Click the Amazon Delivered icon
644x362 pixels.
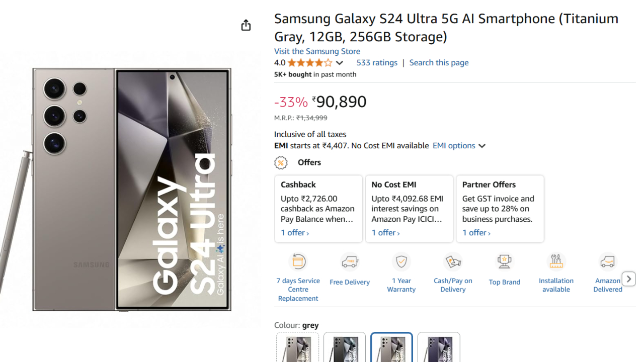[607, 262]
